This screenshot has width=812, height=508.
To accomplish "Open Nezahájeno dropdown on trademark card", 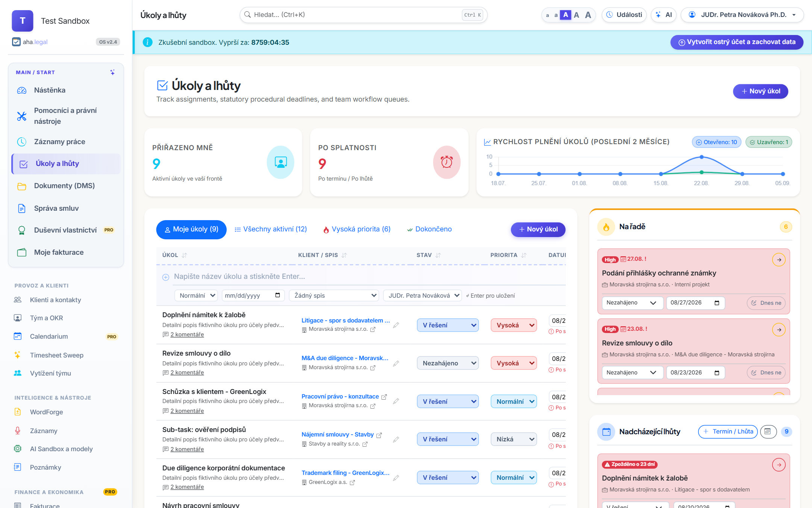I will click(x=632, y=303).
